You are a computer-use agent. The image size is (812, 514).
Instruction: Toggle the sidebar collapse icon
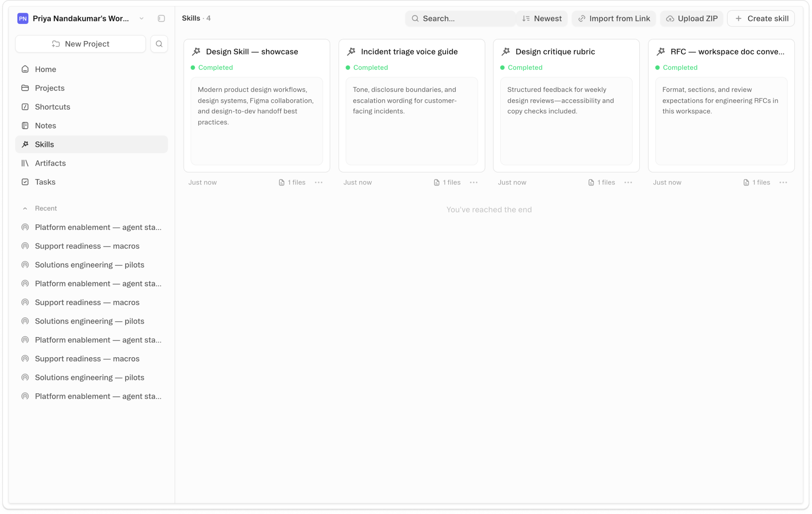(161, 19)
